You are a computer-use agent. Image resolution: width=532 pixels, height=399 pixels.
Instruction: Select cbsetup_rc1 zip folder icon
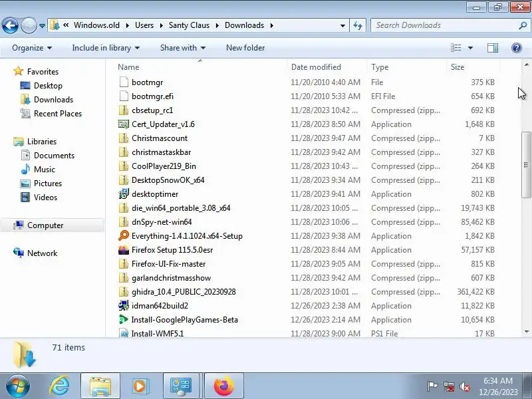click(x=124, y=110)
